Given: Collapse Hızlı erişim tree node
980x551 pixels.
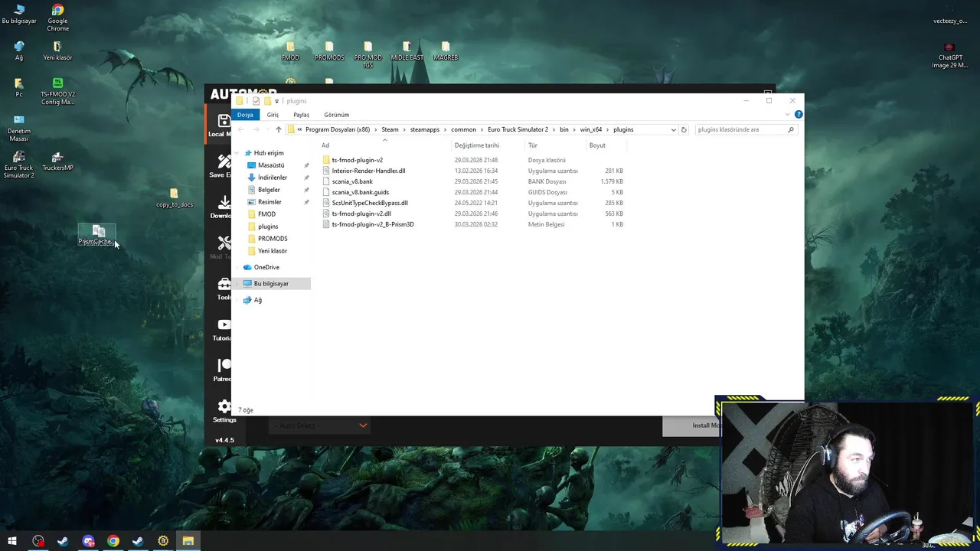Looking at the screenshot, I should click(x=238, y=153).
